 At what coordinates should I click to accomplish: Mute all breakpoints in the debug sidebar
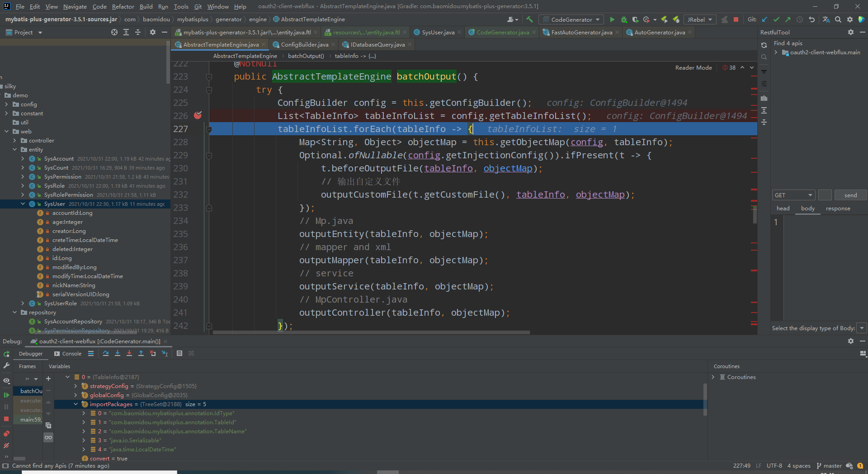(6, 446)
